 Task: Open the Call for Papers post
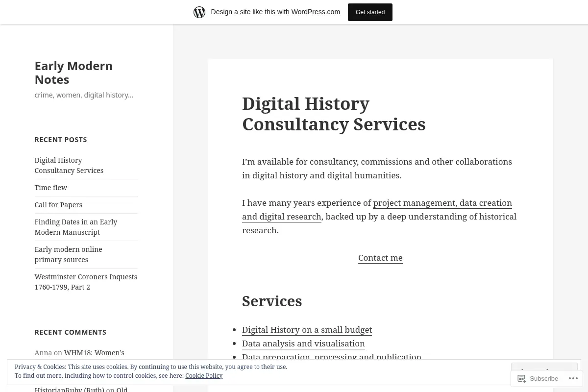[x=58, y=205]
